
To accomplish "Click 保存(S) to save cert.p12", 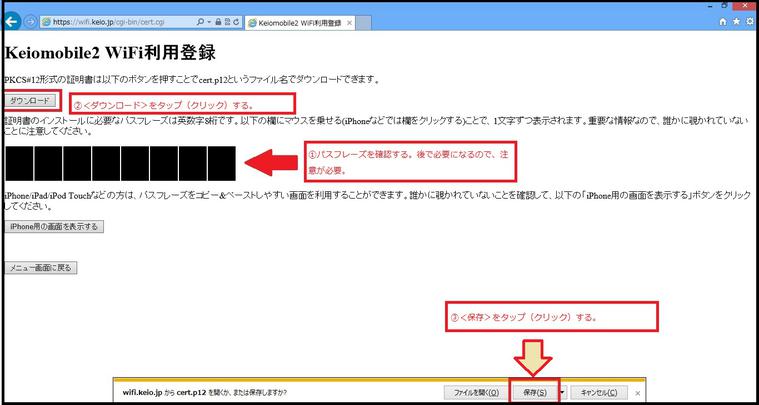I will click(x=534, y=392).
